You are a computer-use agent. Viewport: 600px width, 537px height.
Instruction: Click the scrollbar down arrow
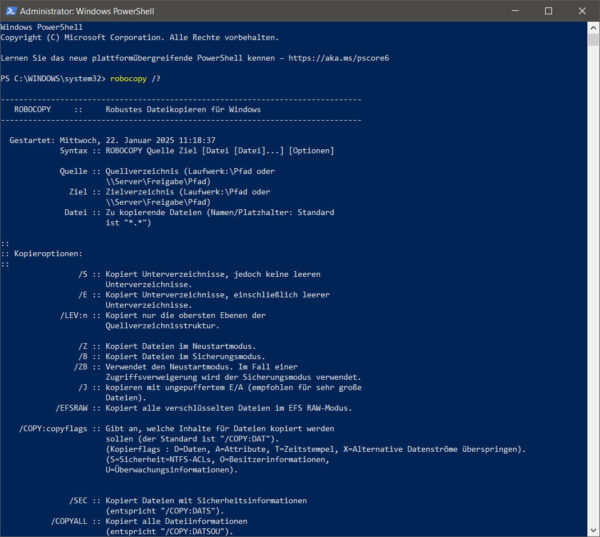click(593, 530)
